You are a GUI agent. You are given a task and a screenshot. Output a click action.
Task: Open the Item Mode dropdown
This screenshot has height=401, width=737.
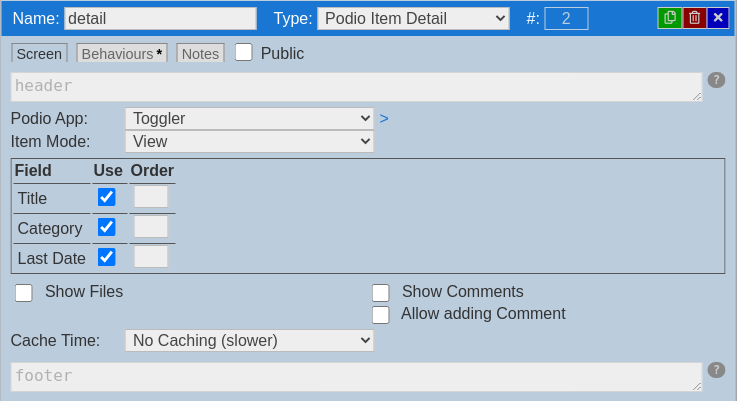249,142
